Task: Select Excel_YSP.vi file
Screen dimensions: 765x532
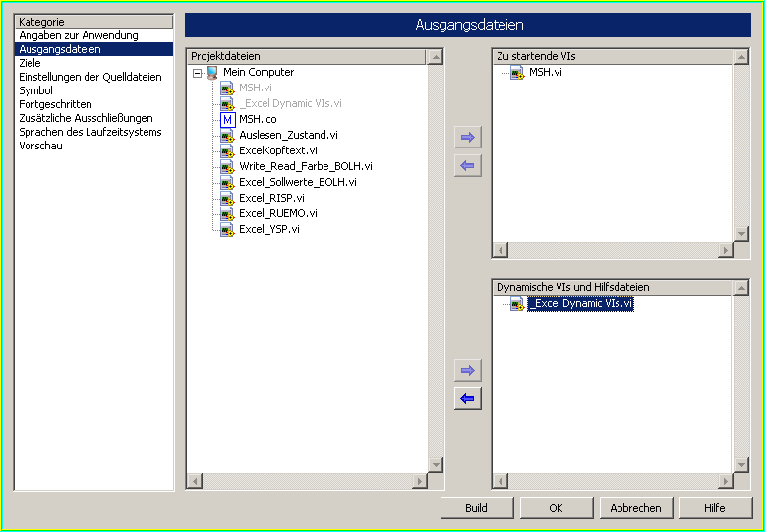Action: click(x=269, y=229)
